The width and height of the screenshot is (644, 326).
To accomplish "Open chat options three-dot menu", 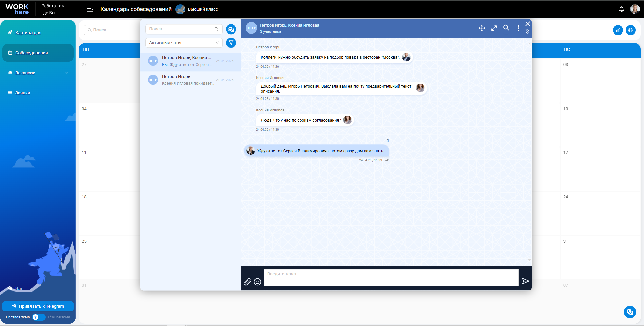I will pyautogui.click(x=518, y=28).
